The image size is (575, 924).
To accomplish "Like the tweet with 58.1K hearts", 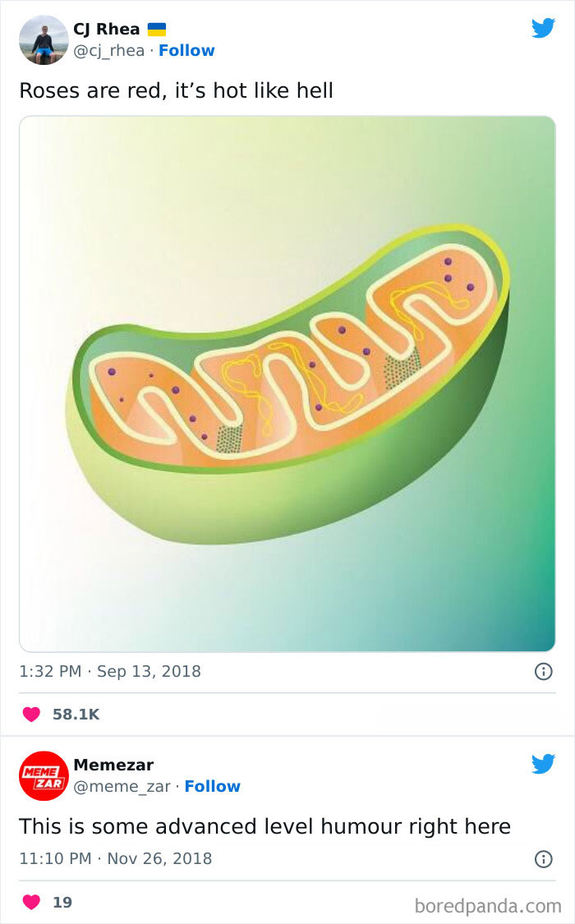I will click(x=31, y=715).
